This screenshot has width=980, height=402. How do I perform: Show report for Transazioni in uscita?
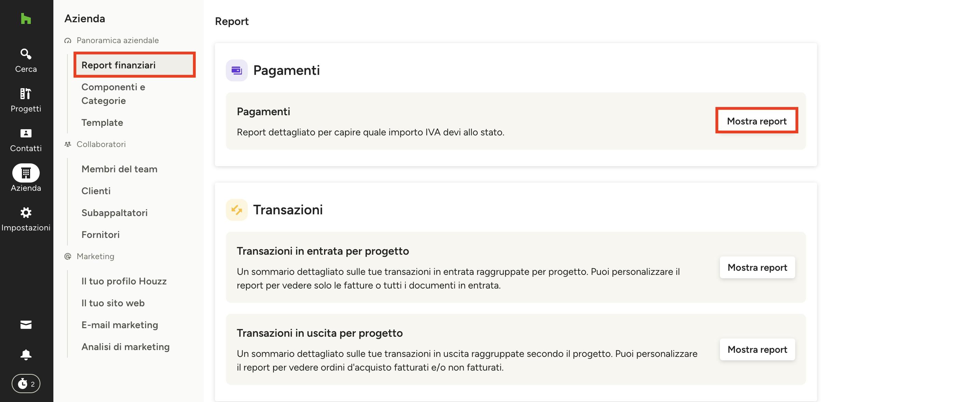[758, 350]
